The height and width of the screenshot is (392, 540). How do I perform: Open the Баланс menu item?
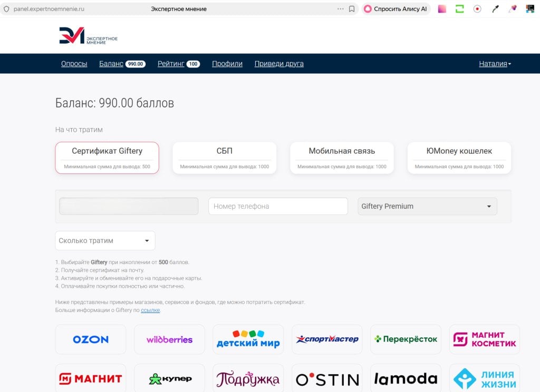[x=122, y=64]
